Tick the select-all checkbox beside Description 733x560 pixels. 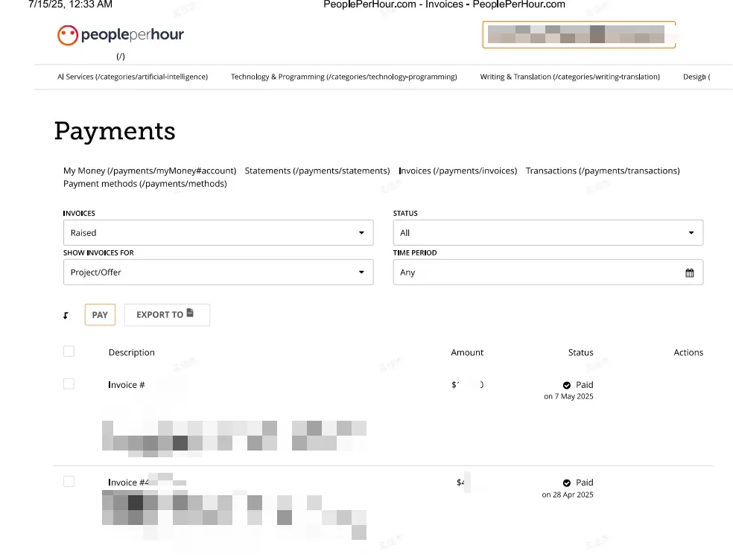69,351
